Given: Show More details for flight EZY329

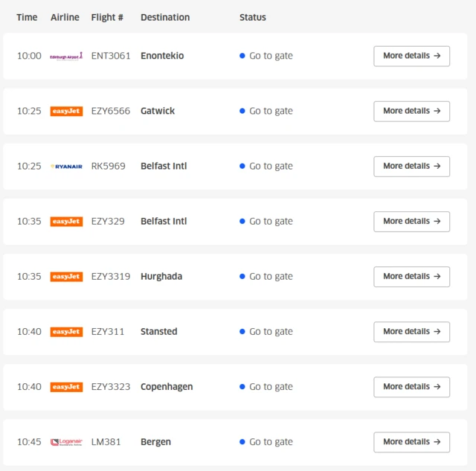Looking at the screenshot, I should point(411,222).
